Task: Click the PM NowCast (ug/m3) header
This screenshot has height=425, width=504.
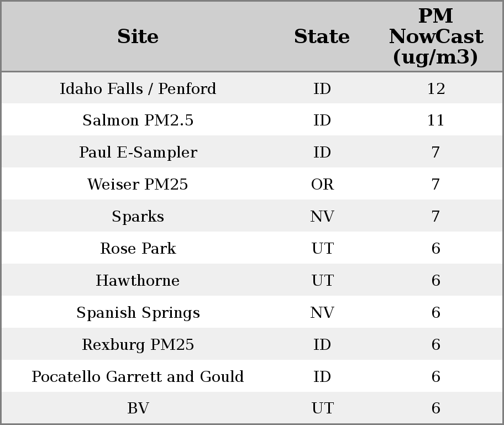Action: 435,36
